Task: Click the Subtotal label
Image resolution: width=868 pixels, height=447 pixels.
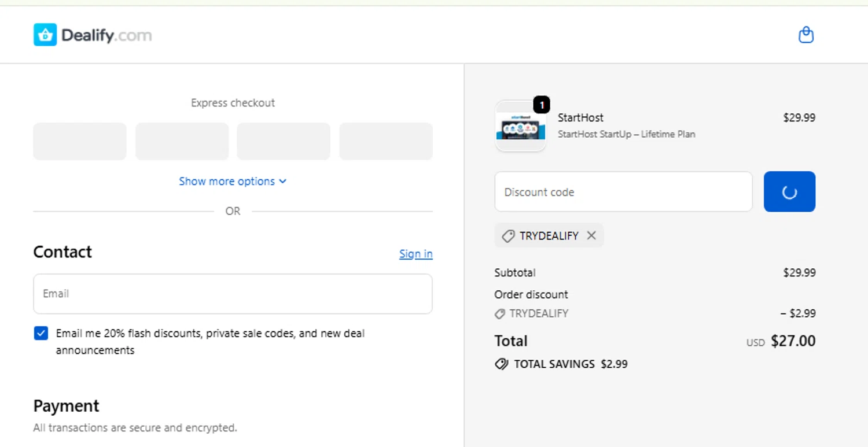Action: (515, 272)
